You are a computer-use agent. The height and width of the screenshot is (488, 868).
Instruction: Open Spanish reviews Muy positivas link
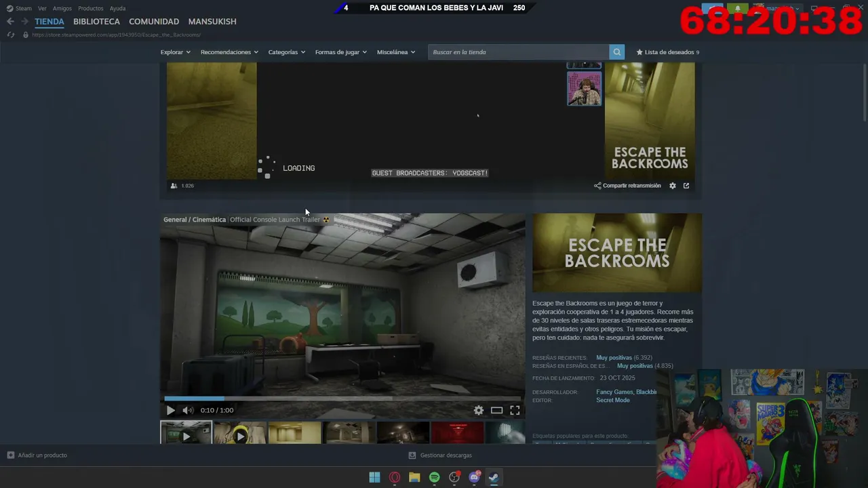(x=635, y=366)
